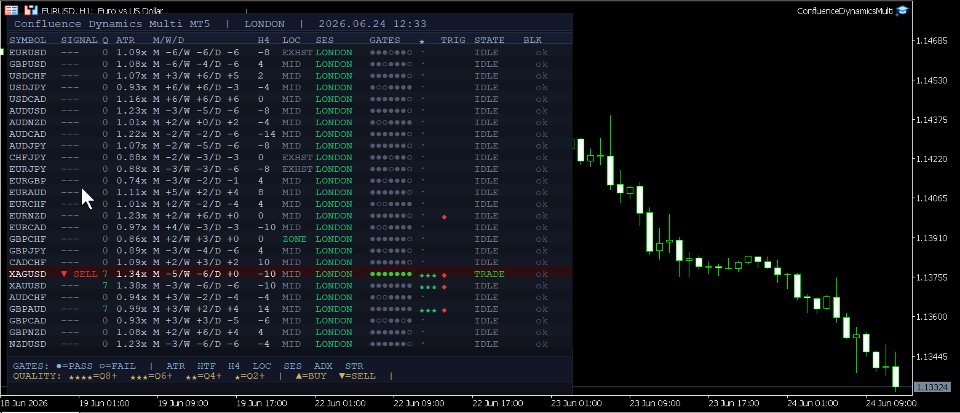The width and height of the screenshot is (960, 413).
Task: Click the =SELL legend entry
Action: point(357,376)
